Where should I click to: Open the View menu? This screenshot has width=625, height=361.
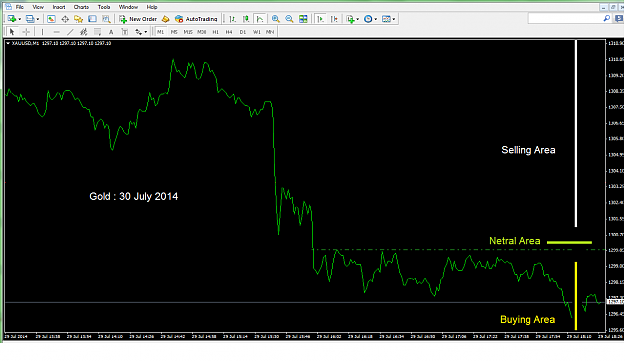[38, 7]
